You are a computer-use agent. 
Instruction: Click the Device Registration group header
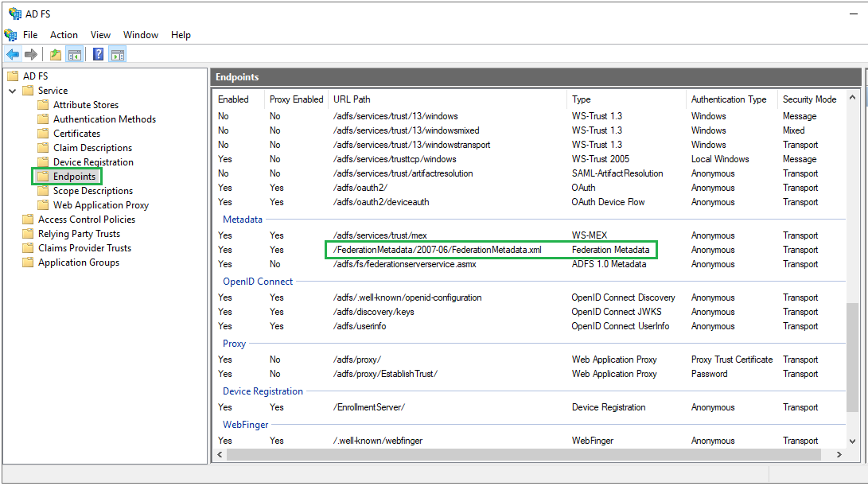pos(263,391)
